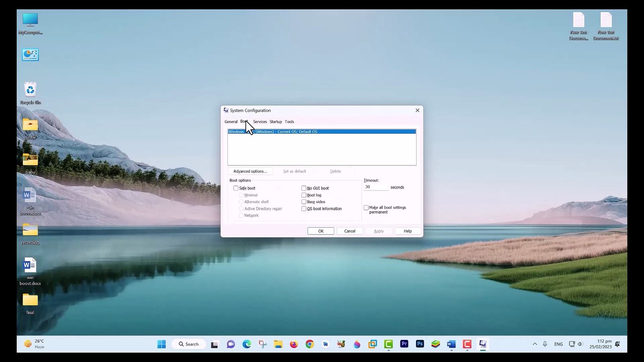Screen dimensions: 644x362
Task: Launch Firefox from the taskbar
Action: point(294,344)
